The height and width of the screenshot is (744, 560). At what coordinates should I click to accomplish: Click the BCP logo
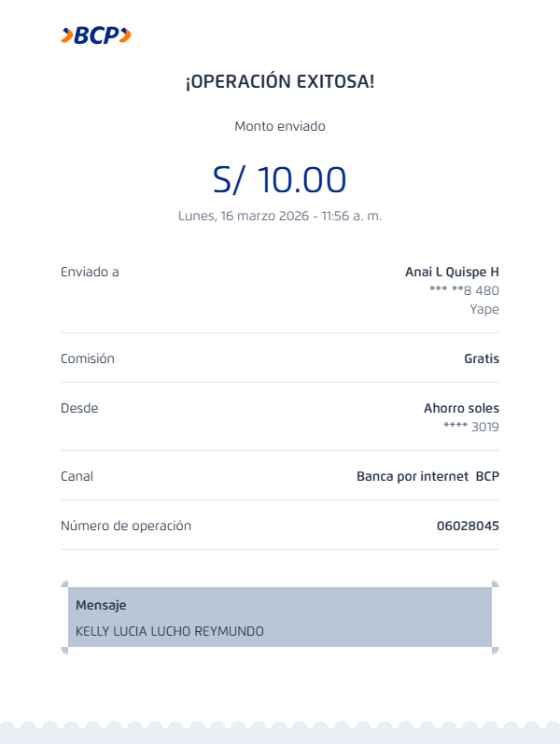(x=96, y=35)
